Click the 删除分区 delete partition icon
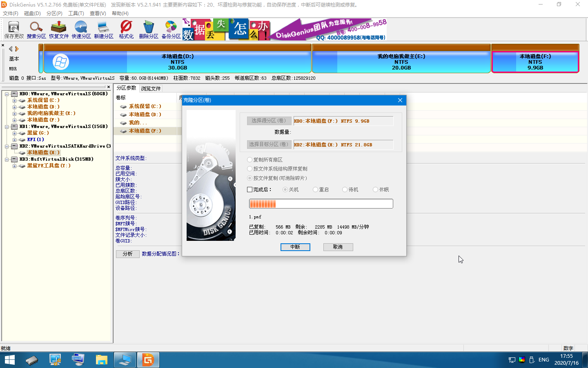The height and width of the screenshot is (368, 588). (149, 30)
